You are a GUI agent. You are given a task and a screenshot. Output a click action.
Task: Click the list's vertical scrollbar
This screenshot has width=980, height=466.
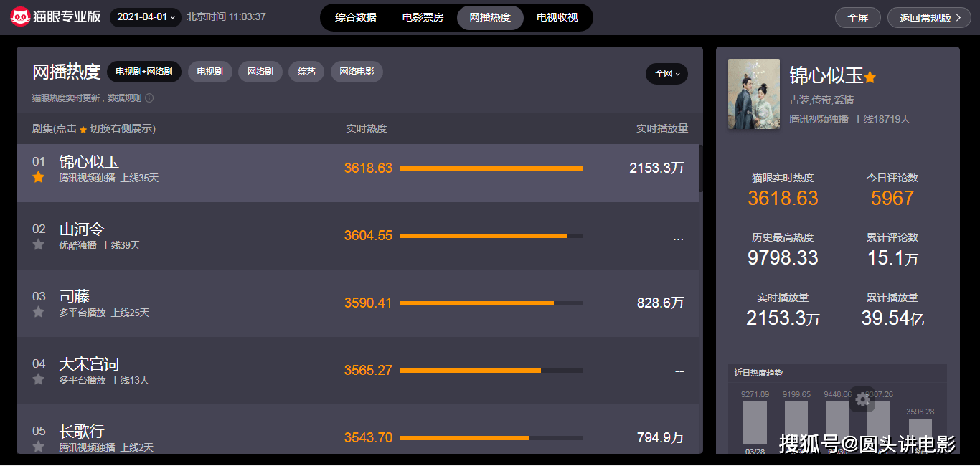(701, 168)
